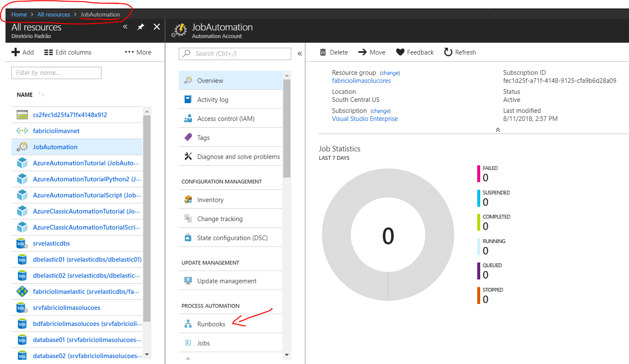Pin the All resources blade
629x364 pixels.
tap(141, 27)
